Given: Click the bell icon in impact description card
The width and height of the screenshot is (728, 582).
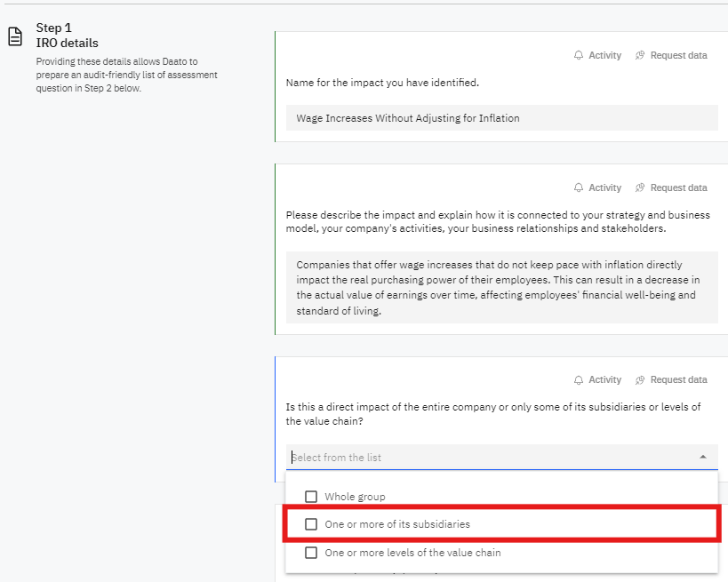Looking at the screenshot, I should [579, 187].
